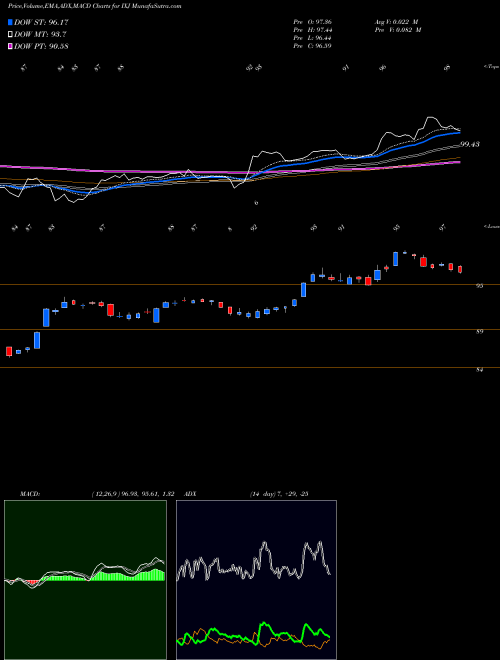
Task: Click the 95 price level axis label
Action: tap(479, 286)
